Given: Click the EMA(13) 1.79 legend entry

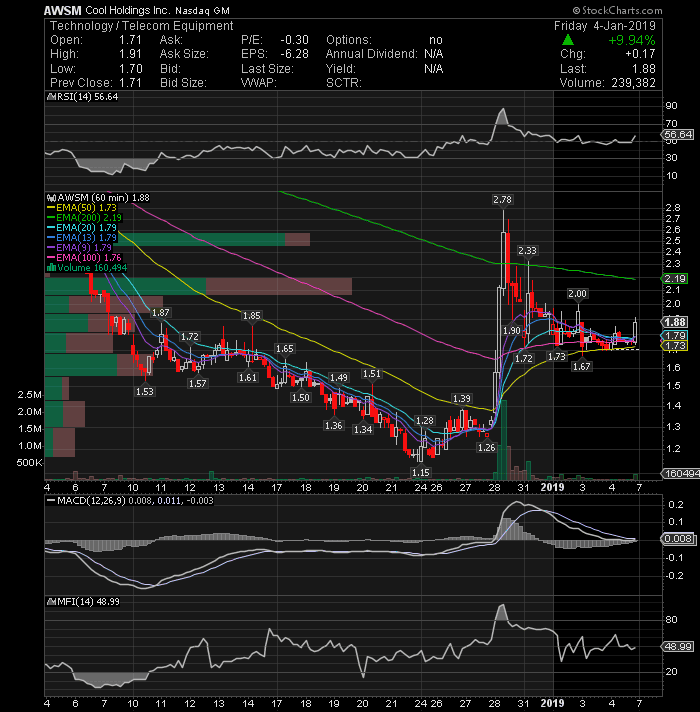Looking at the screenshot, I should pos(82,238).
